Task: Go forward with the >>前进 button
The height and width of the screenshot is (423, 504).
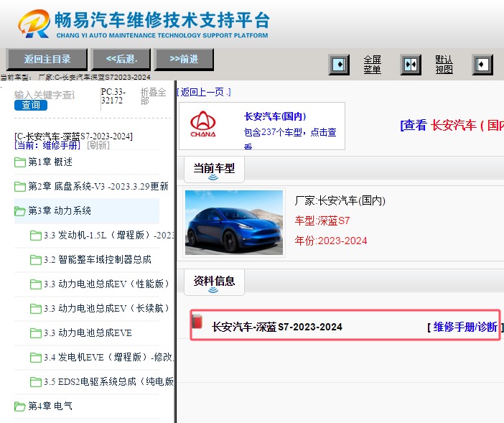Action: click(184, 59)
